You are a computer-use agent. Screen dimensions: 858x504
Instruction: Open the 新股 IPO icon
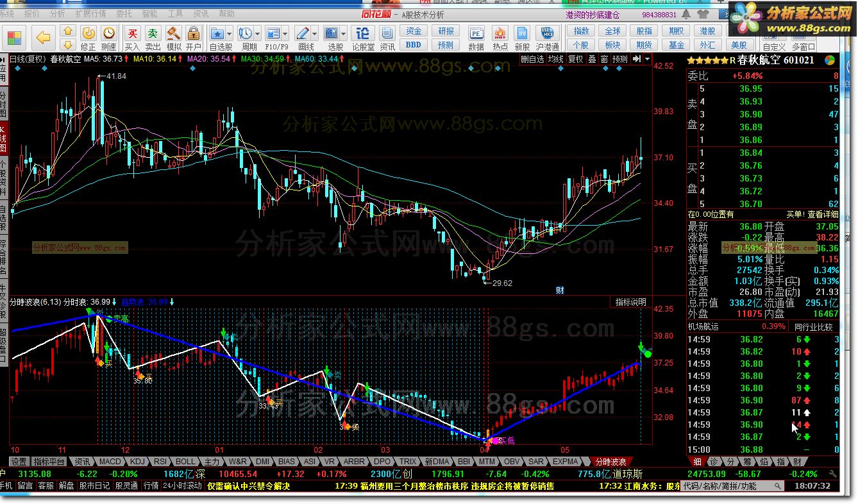point(523,38)
